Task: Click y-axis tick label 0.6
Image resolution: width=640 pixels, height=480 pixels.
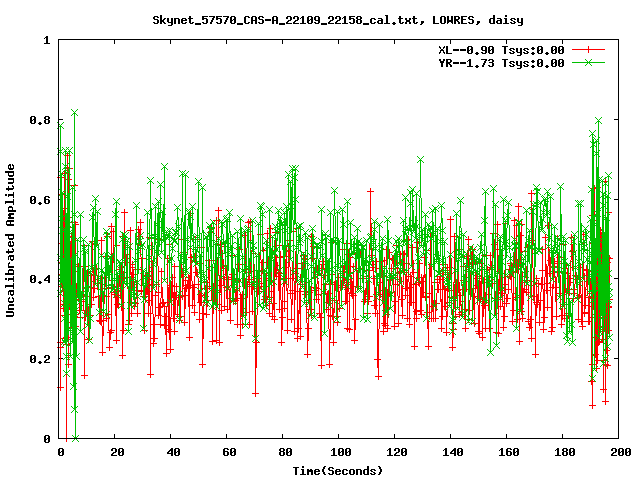Action: 40,200
